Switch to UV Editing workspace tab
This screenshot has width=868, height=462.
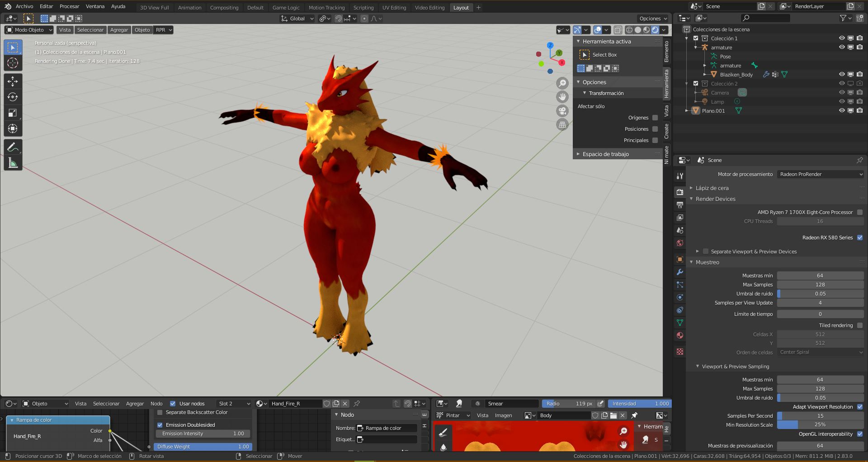coord(394,8)
